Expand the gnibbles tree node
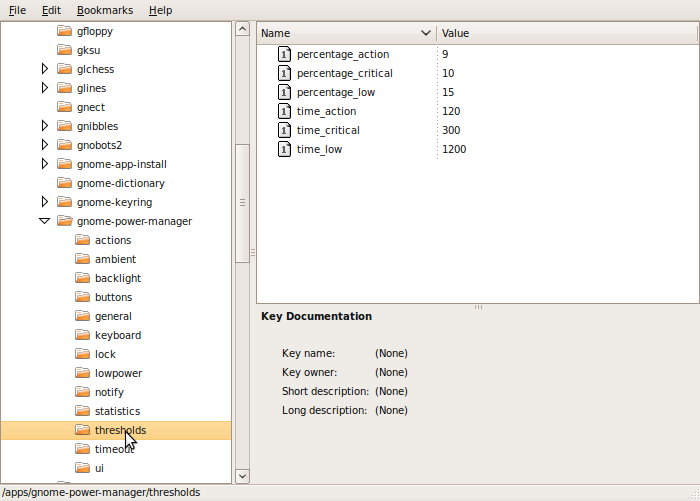 tap(45, 126)
